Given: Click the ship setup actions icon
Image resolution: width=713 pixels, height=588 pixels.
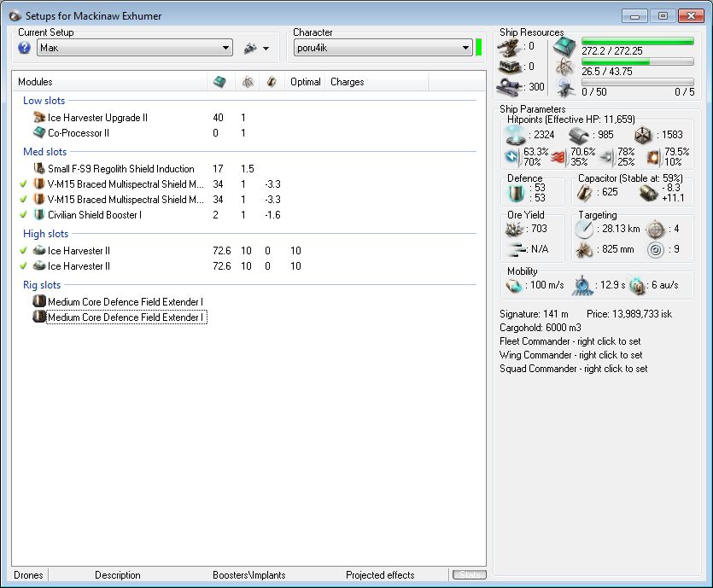Looking at the screenshot, I should coord(250,48).
